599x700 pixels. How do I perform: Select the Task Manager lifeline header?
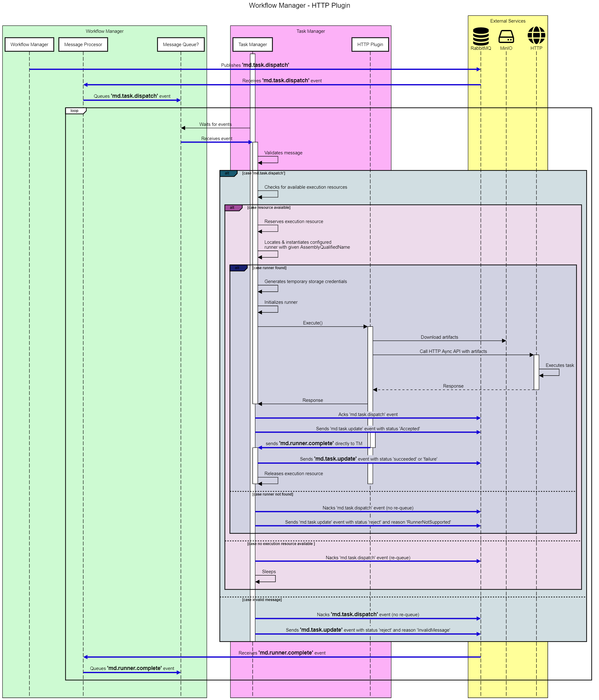click(252, 44)
